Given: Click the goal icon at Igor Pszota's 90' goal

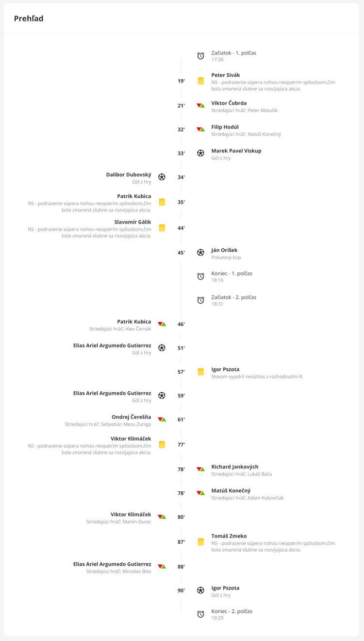Looking at the screenshot, I should pos(200,590).
